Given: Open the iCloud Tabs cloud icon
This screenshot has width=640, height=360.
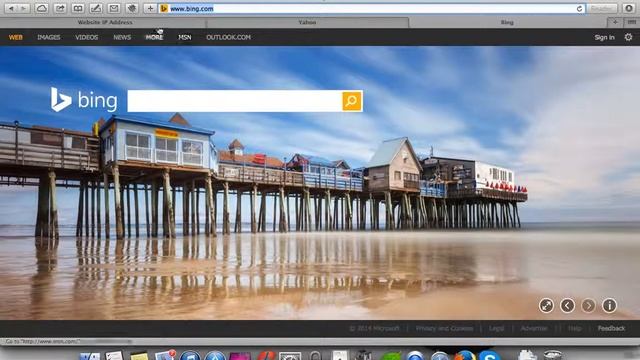Looking at the screenshot, I should pos(42,9).
